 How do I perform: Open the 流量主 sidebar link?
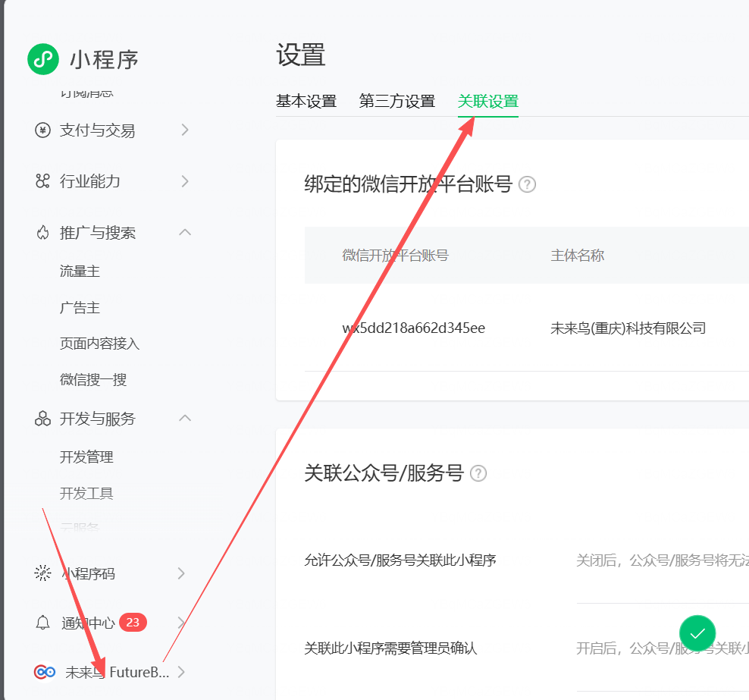[x=80, y=272]
